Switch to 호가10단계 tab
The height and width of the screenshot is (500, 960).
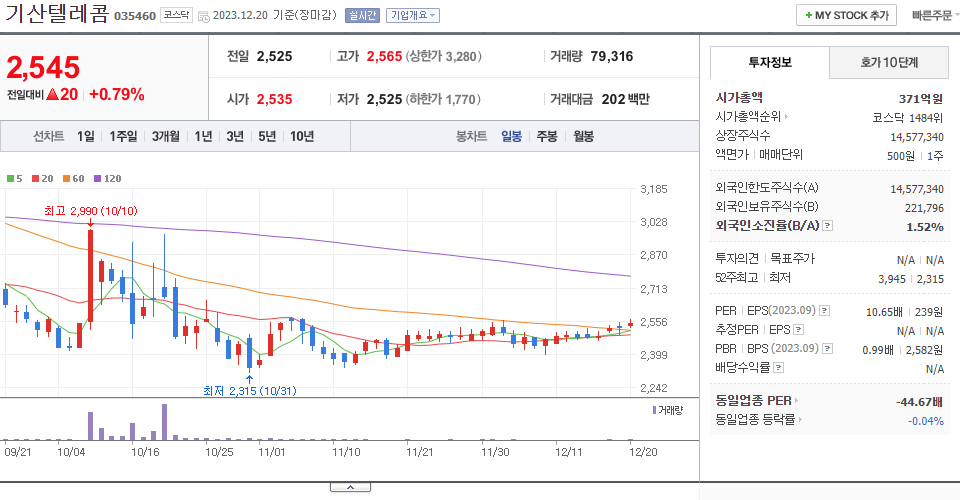[x=889, y=62]
